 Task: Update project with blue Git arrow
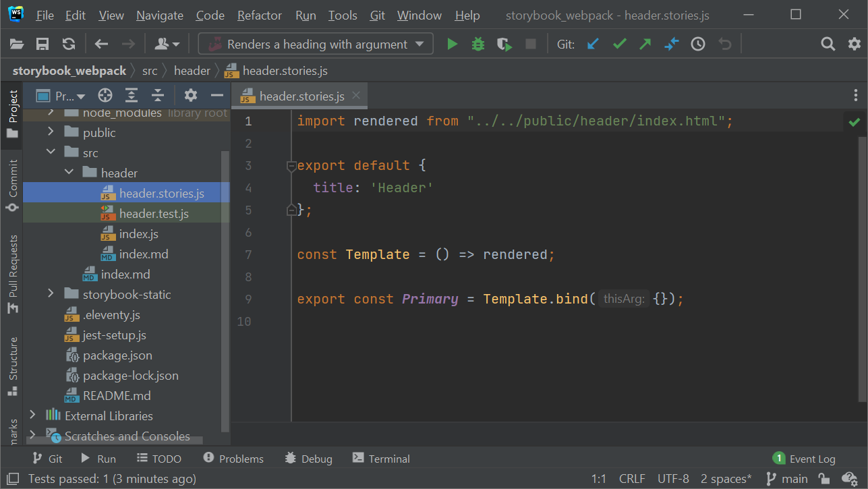pyautogui.click(x=593, y=45)
